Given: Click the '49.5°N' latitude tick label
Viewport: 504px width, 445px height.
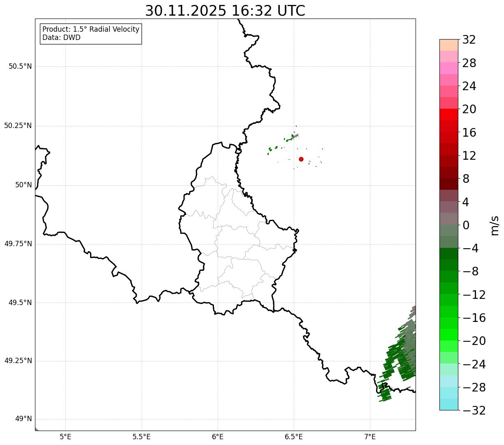Looking at the screenshot, I should (20, 303).
